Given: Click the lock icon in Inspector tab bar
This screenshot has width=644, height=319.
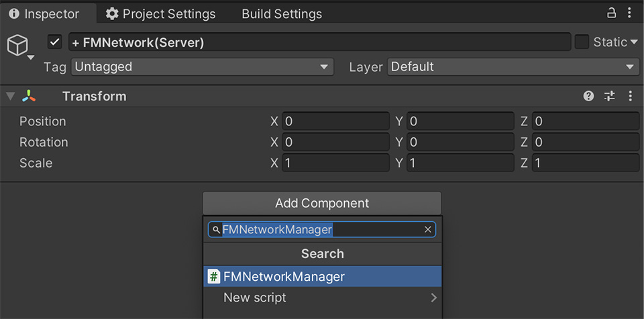Looking at the screenshot, I should pos(611,13).
